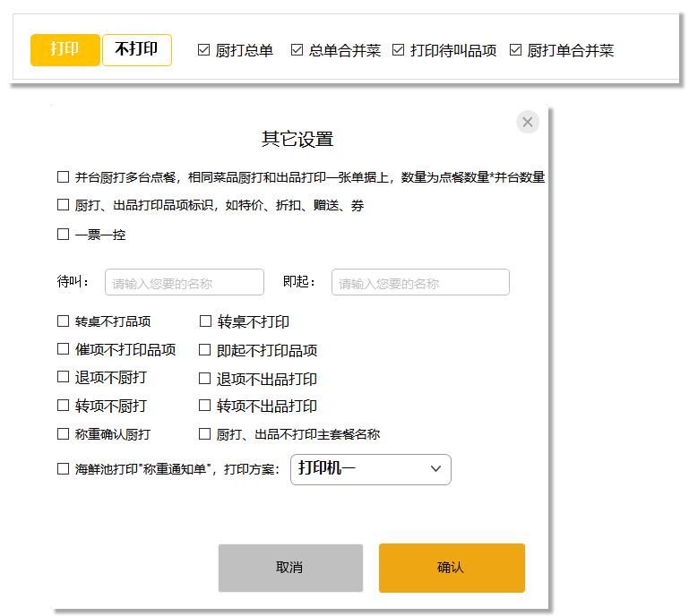Screen dimensions: 689x616
Task: Open the 打印机一 print scheme dropdown
Action: coord(371,469)
